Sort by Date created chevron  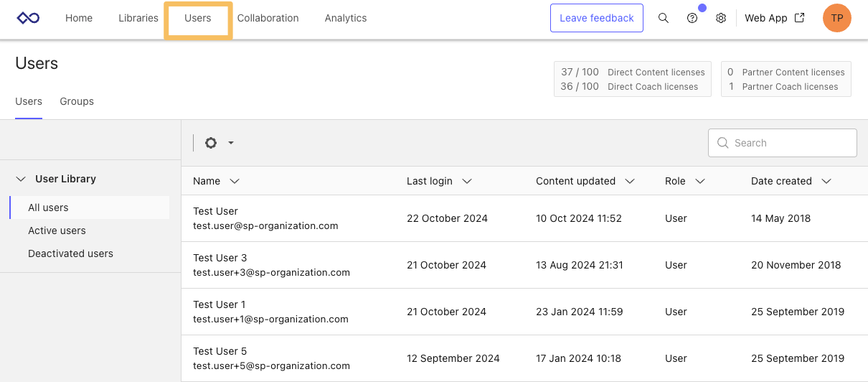tap(826, 181)
